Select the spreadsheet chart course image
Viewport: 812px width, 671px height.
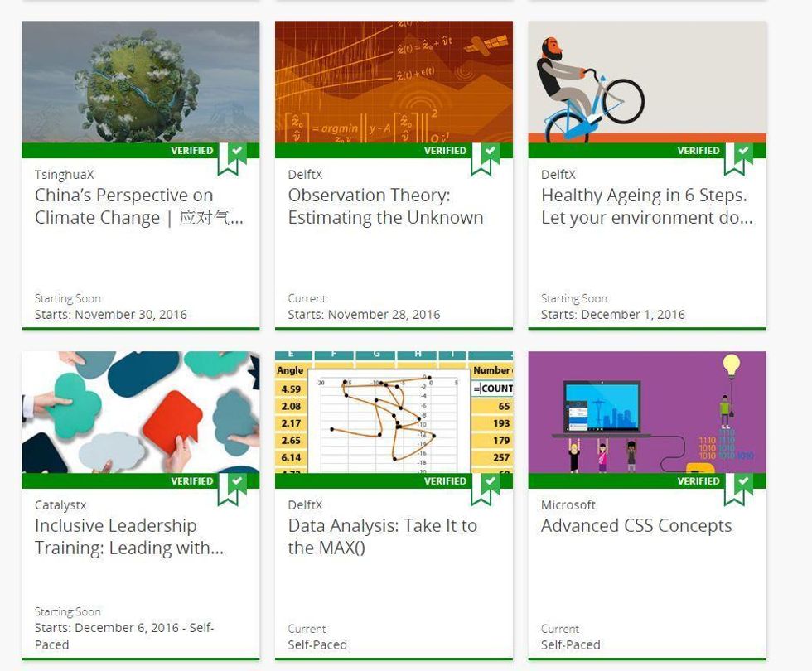[x=394, y=412]
